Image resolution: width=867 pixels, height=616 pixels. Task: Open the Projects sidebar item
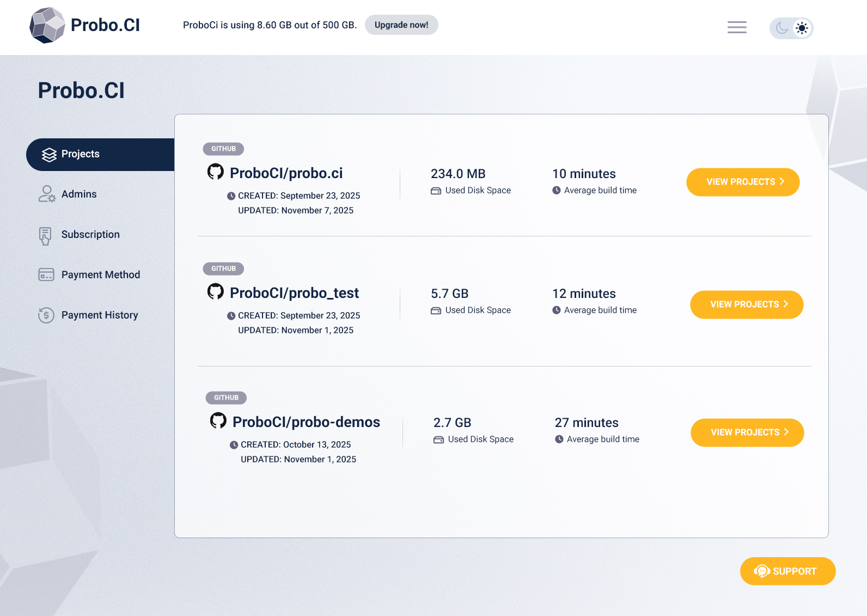tap(100, 154)
